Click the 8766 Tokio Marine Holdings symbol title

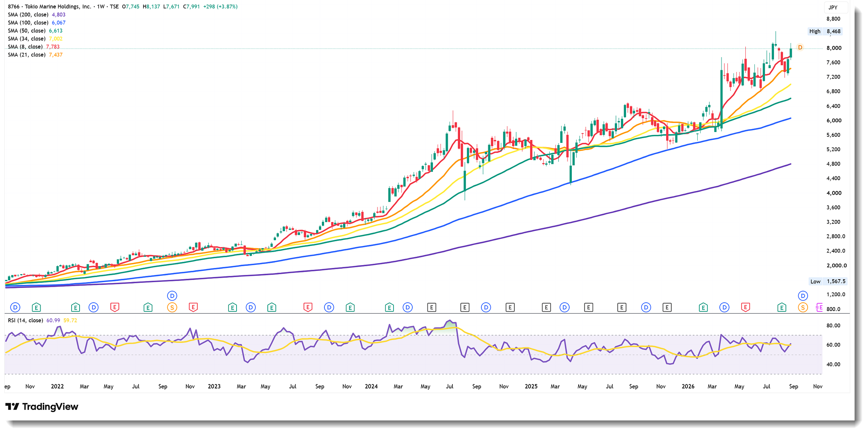coord(50,7)
